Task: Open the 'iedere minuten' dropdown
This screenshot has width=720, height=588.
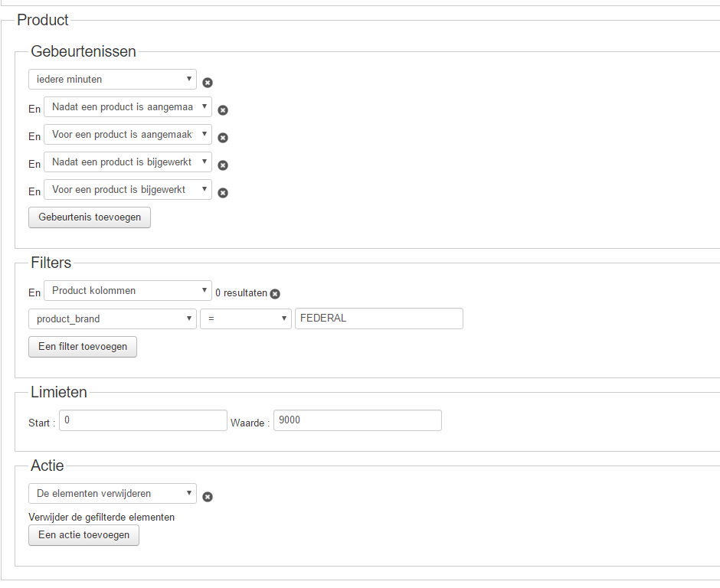Action: (113, 80)
